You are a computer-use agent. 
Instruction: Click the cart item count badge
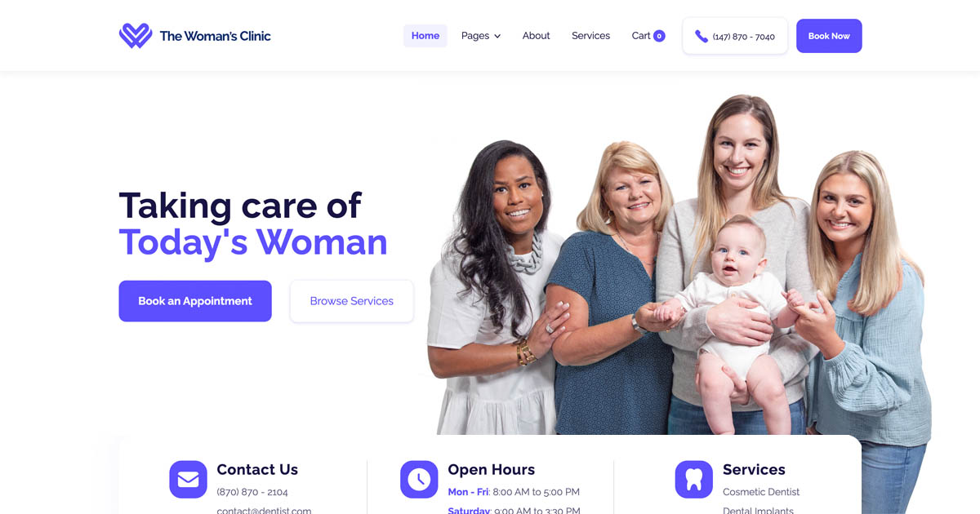click(659, 36)
